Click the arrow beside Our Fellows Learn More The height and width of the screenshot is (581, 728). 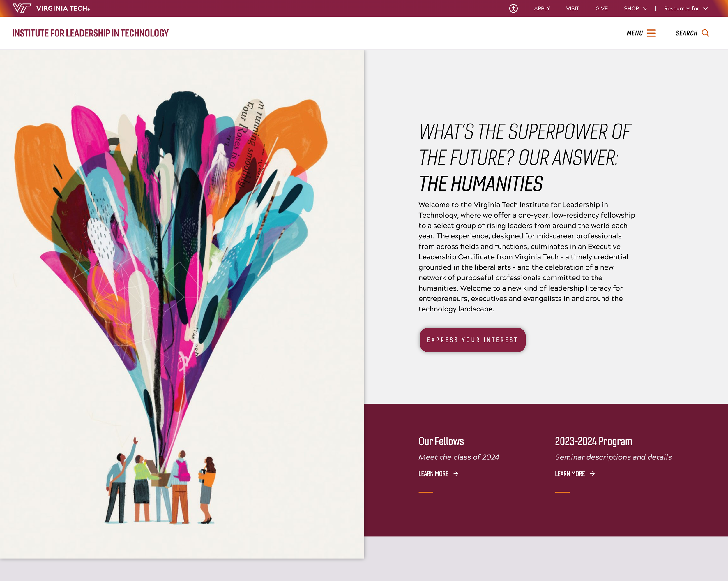click(x=456, y=474)
